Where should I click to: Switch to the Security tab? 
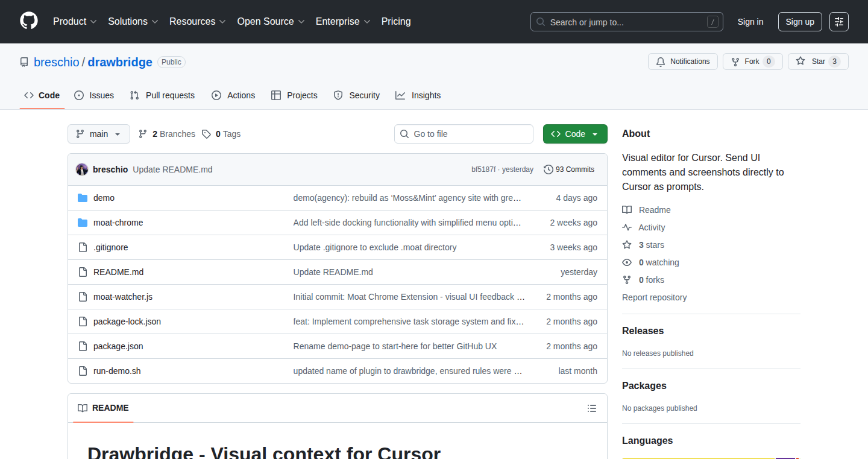coord(357,95)
